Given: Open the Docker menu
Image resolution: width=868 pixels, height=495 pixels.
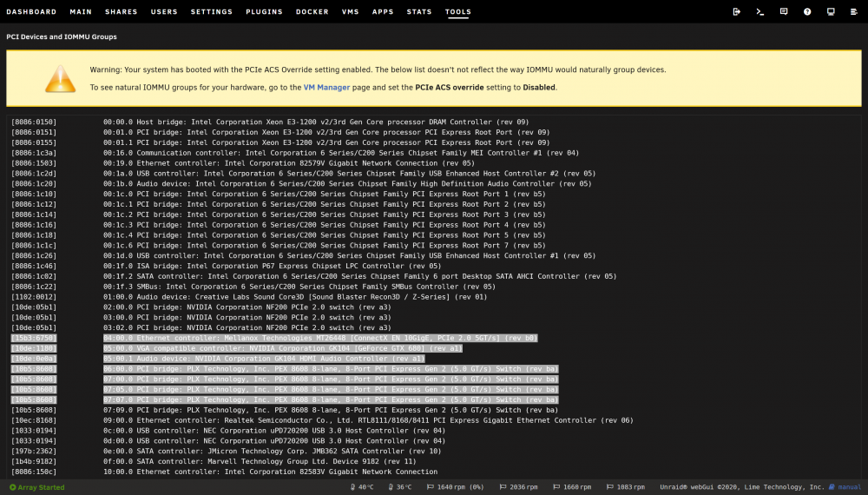Looking at the screenshot, I should [312, 11].
